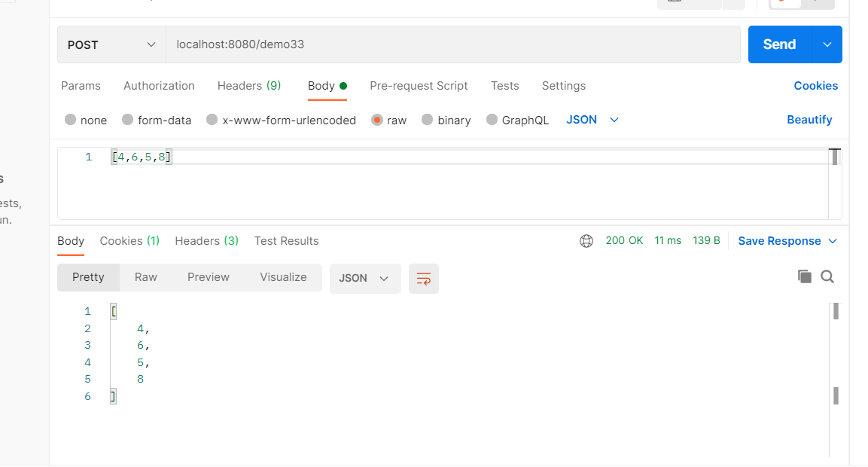Click the 11 ms response time
This screenshot has height=467, width=868.
click(x=668, y=240)
